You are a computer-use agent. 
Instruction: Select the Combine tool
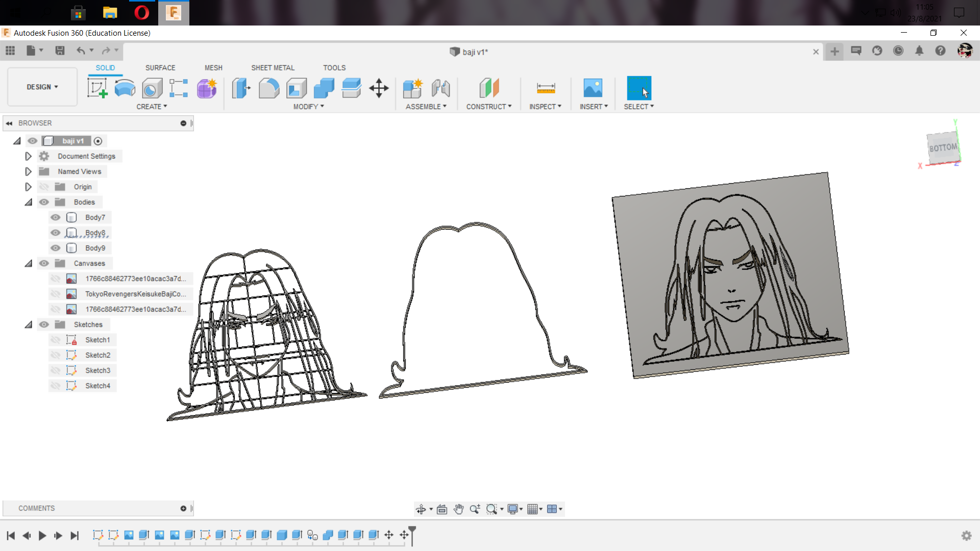point(324,88)
